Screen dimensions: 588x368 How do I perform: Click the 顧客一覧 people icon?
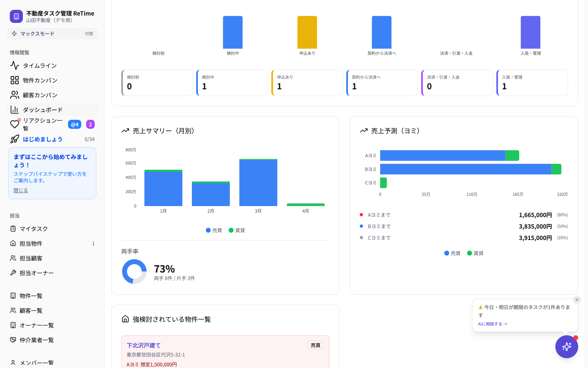[13, 310]
